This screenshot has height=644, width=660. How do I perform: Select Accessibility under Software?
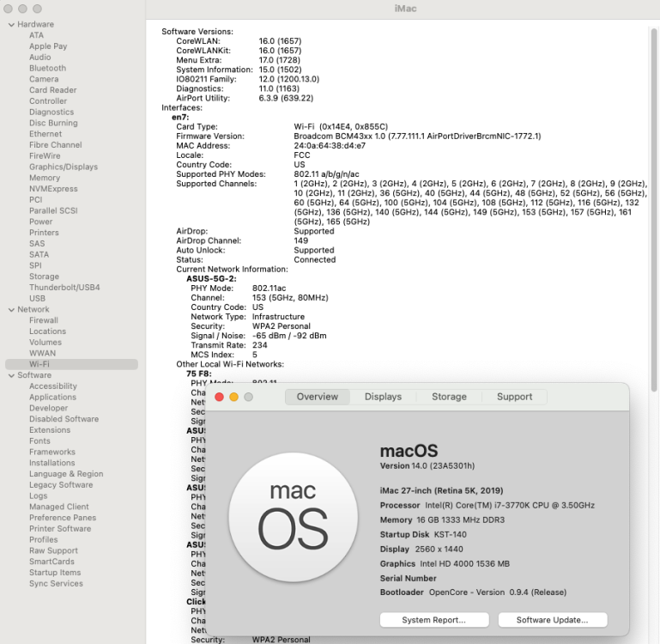[53, 386]
